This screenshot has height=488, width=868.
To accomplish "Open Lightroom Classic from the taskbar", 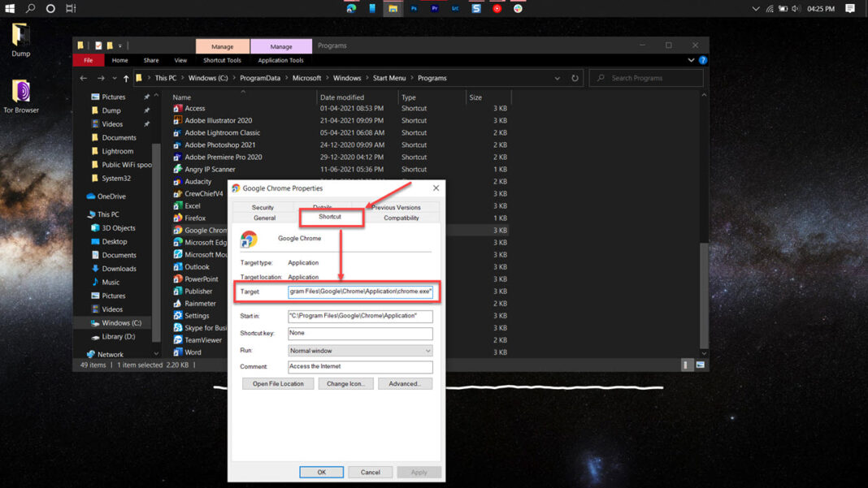I will tap(456, 8).
